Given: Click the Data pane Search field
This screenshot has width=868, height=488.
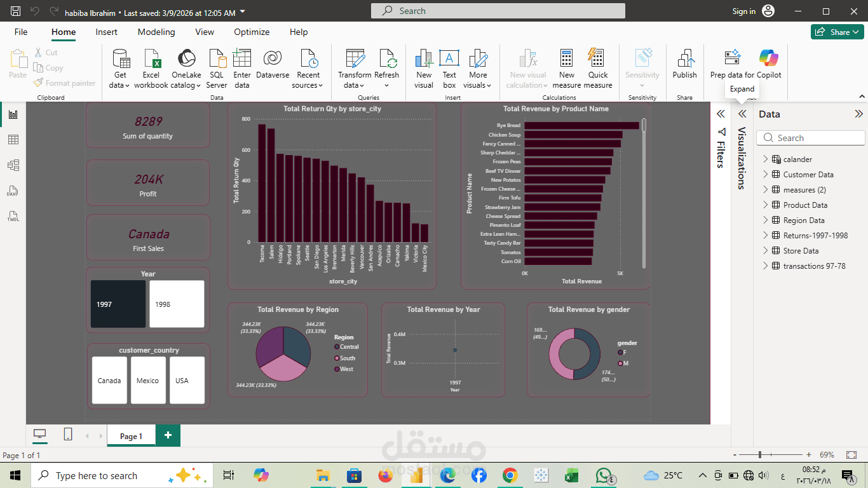Looking at the screenshot, I should click(x=811, y=138).
